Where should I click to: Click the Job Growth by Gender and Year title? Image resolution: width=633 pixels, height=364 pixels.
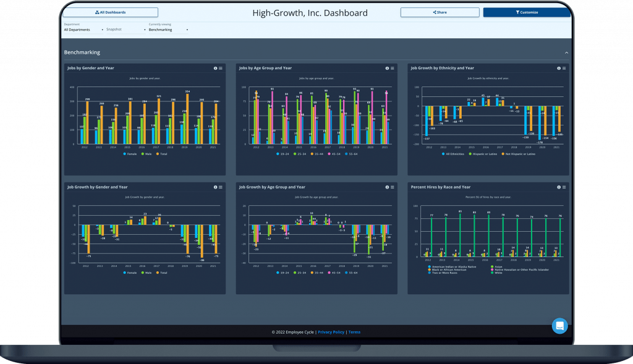click(x=97, y=187)
